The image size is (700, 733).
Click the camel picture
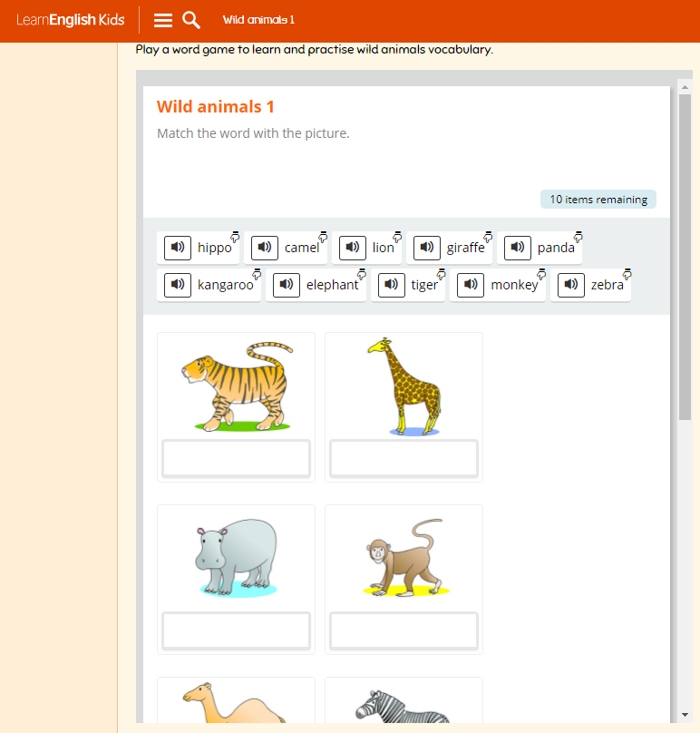tap(235, 702)
